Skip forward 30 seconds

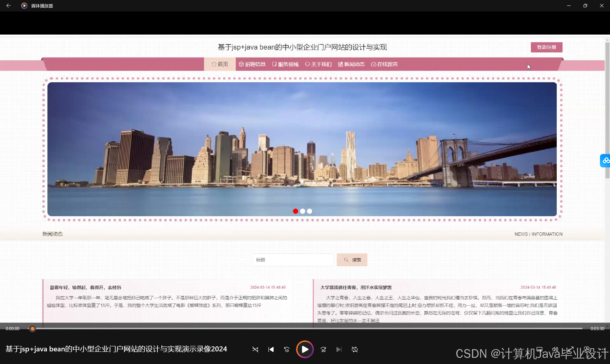click(x=323, y=349)
